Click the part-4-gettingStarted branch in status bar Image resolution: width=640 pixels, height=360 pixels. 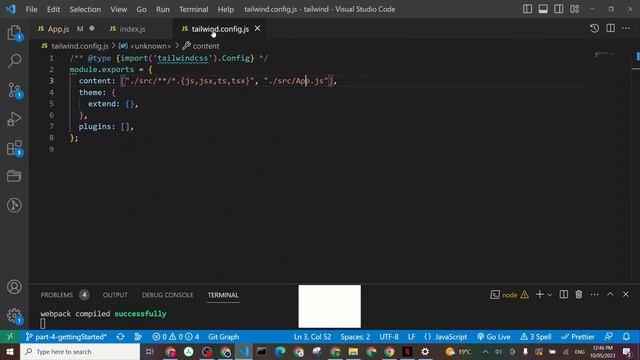(66, 337)
